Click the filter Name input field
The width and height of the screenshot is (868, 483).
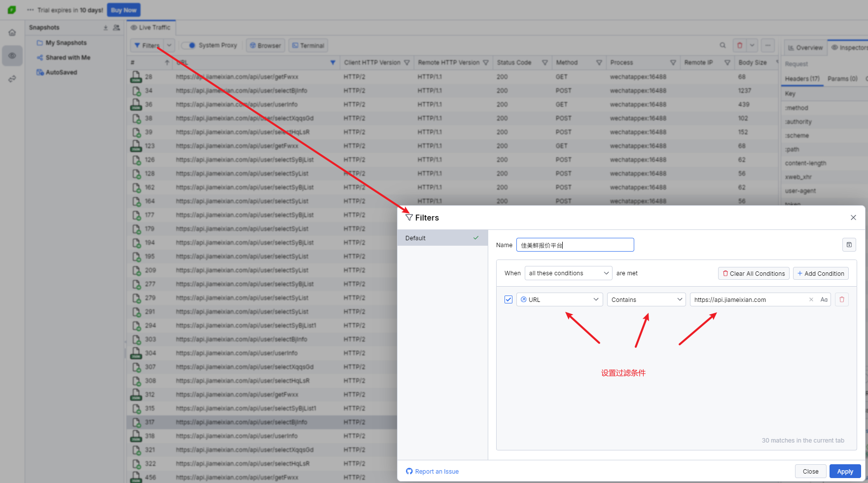575,245
